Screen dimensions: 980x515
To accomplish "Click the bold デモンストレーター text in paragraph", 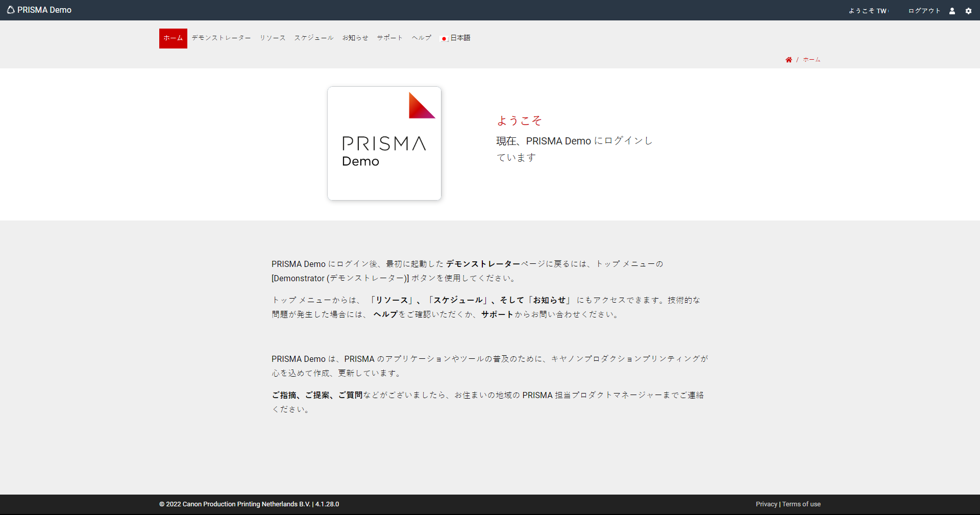I will 483,264.
